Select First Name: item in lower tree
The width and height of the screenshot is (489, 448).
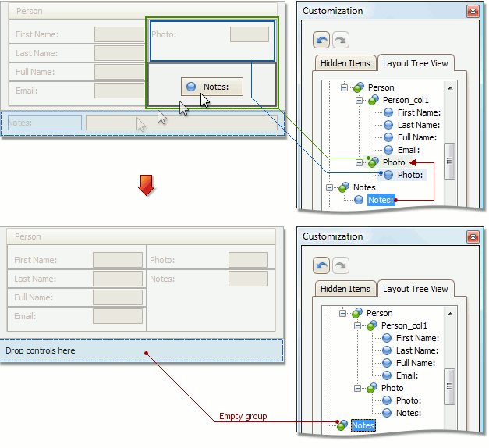417,338
